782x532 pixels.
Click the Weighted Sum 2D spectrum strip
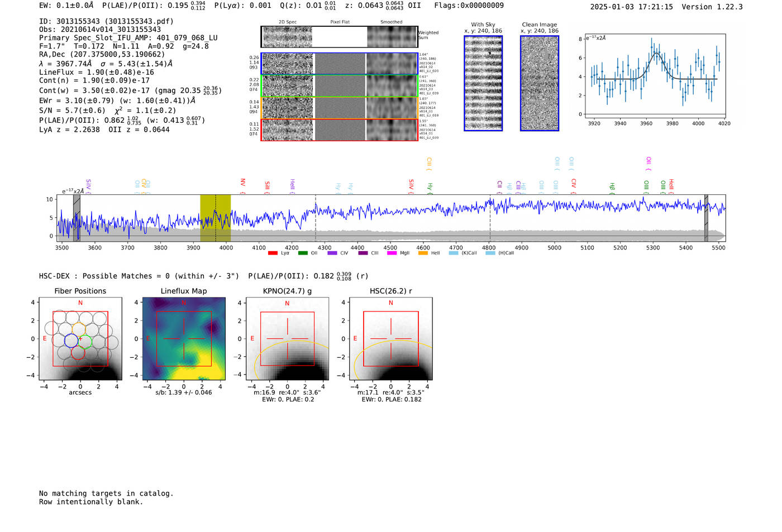click(x=339, y=37)
